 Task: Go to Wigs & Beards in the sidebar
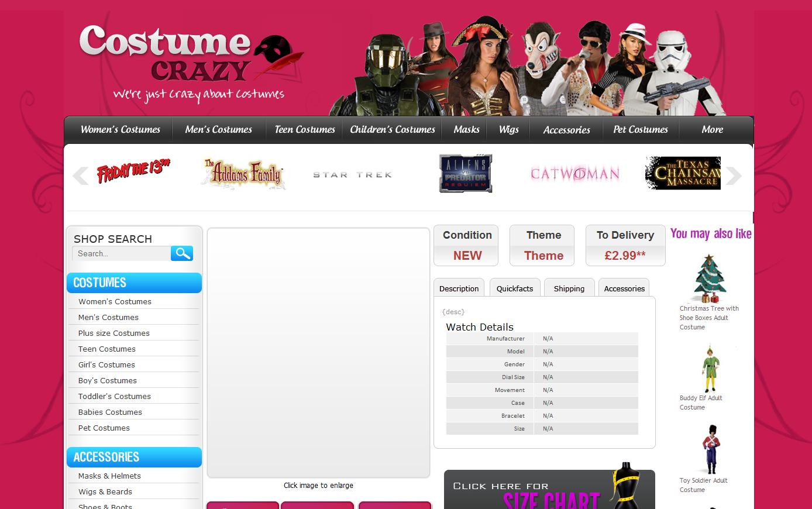(105, 491)
